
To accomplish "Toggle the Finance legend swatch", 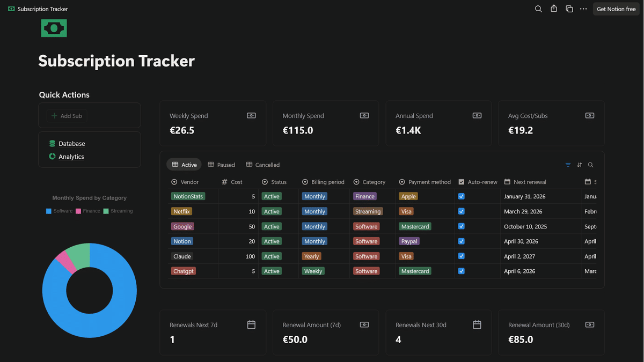I will (78, 211).
